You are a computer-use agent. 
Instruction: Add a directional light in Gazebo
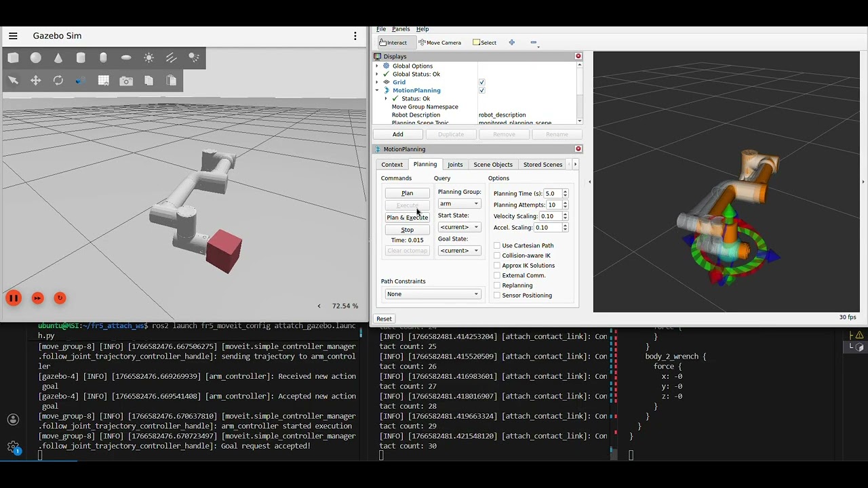pyautogui.click(x=172, y=58)
